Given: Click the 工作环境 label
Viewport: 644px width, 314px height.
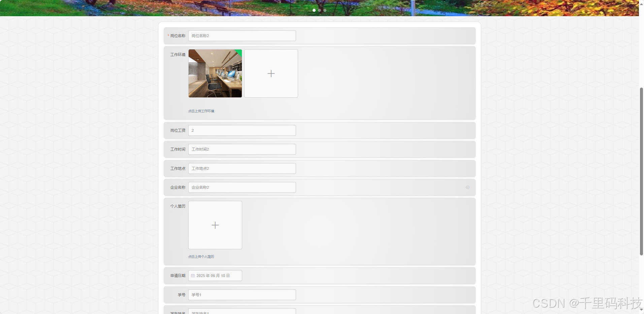Looking at the screenshot, I should point(178,55).
